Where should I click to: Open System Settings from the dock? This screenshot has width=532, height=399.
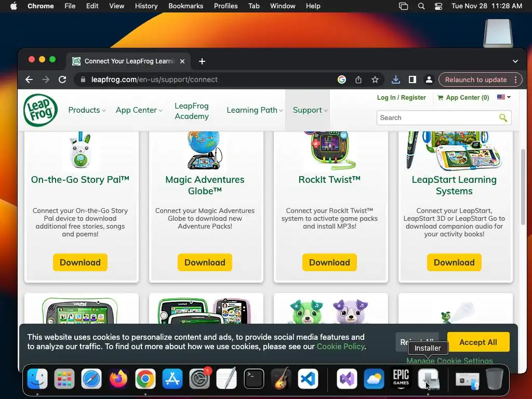(199, 378)
